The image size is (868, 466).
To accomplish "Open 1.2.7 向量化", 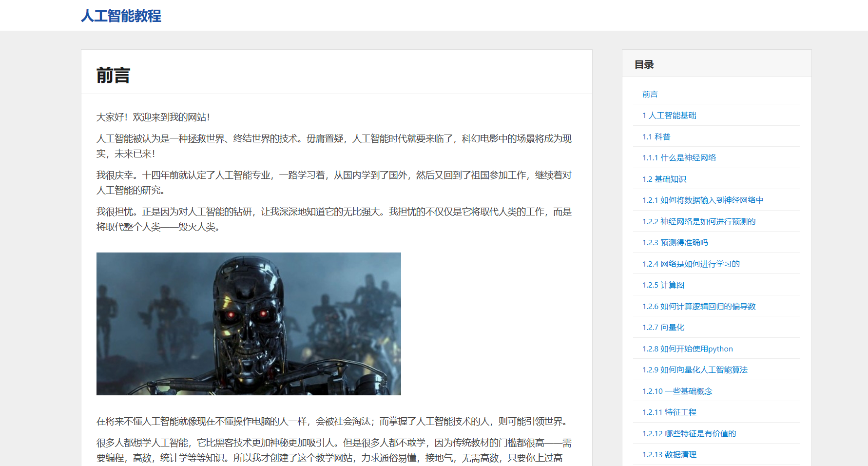I will (x=663, y=328).
